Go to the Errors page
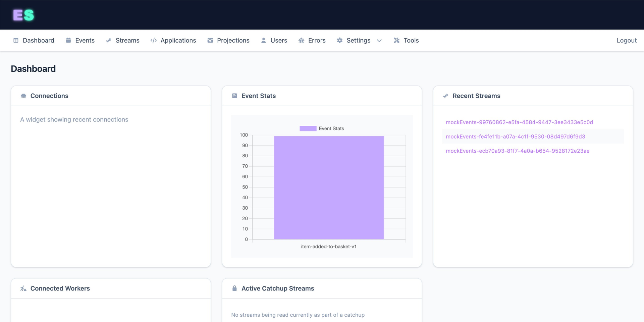 pos(317,40)
